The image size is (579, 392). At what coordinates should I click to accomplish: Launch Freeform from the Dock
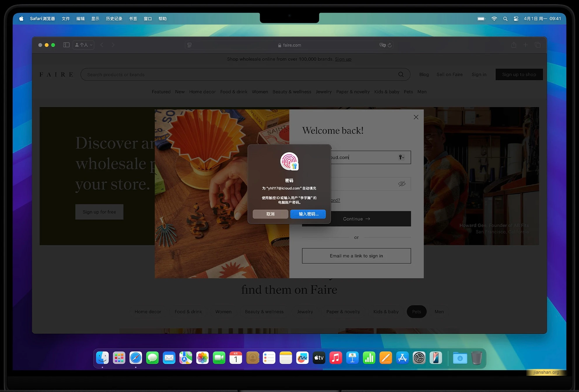click(x=302, y=358)
